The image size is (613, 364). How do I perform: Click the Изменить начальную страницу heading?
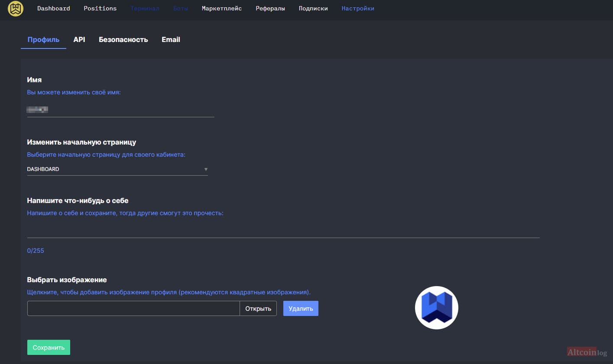point(81,142)
